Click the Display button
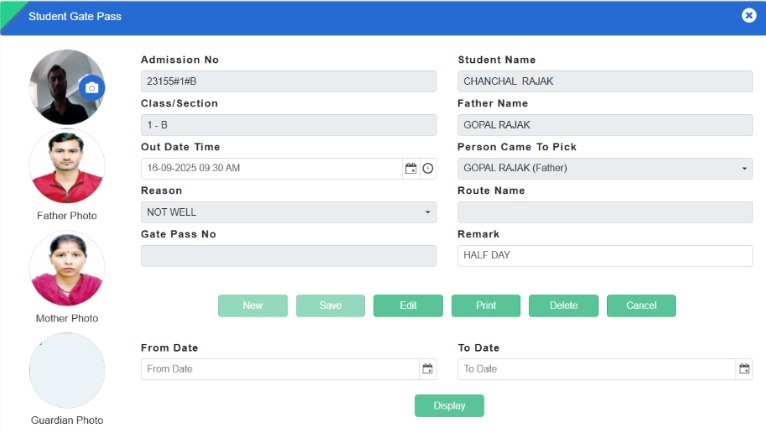The image size is (766, 432). (449, 406)
